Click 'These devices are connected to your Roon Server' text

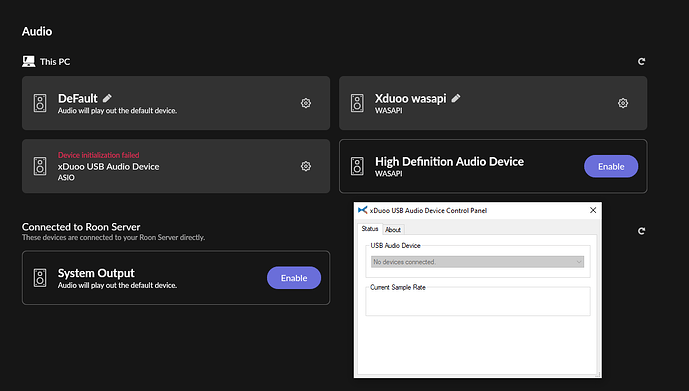113,237
